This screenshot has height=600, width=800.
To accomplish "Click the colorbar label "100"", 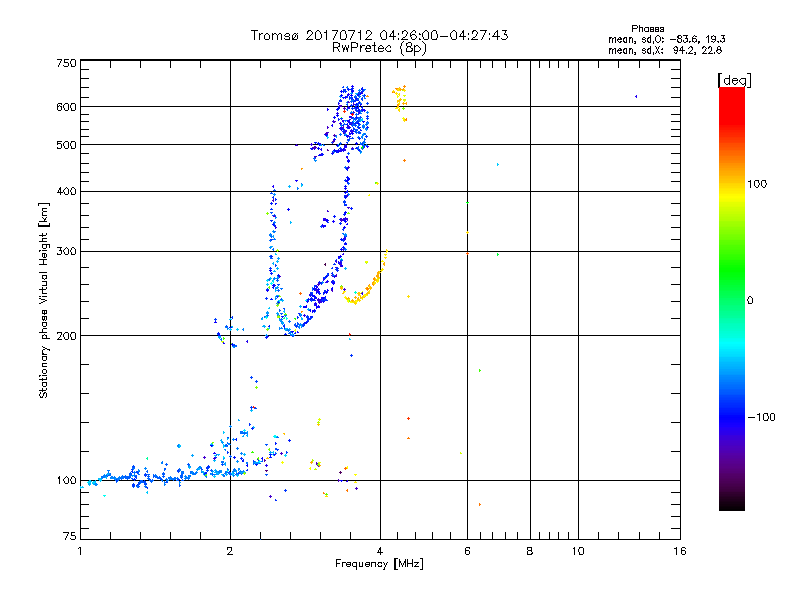I will pyautogui.click(x=757, y=184).
